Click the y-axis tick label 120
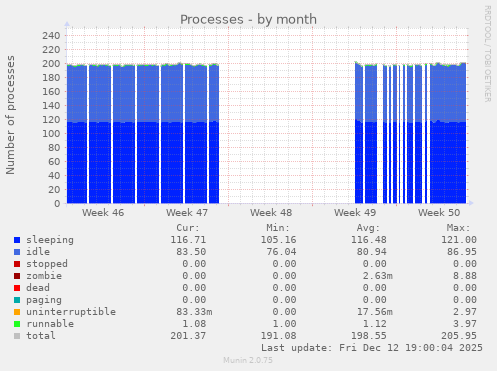The image size is (497, 371). point(51,120)
